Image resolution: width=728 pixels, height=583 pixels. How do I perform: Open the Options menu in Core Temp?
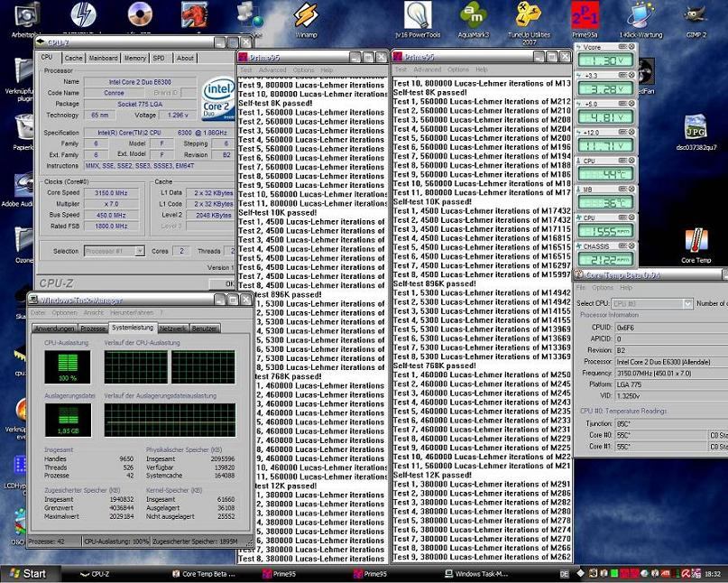[603, 288]
